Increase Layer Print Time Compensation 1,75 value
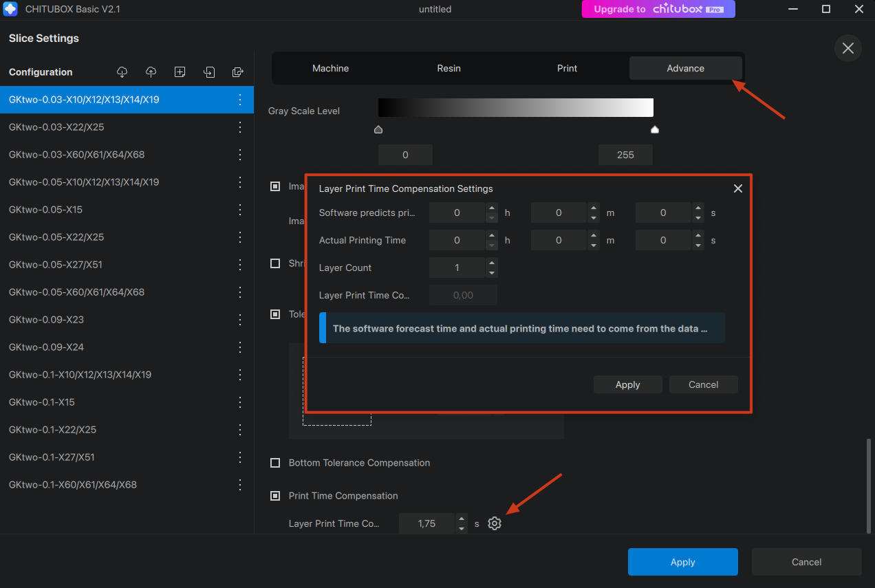Image resolution: width=875 pixels, height=588 pixels. (x=462, y=519)
